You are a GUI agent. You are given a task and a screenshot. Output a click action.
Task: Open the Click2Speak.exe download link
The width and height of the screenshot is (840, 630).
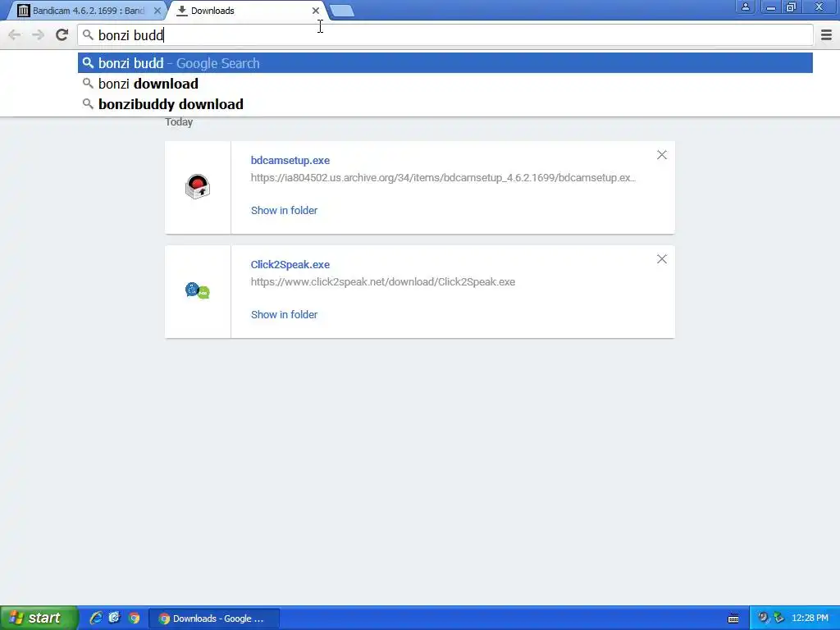(x=290, y=265)
